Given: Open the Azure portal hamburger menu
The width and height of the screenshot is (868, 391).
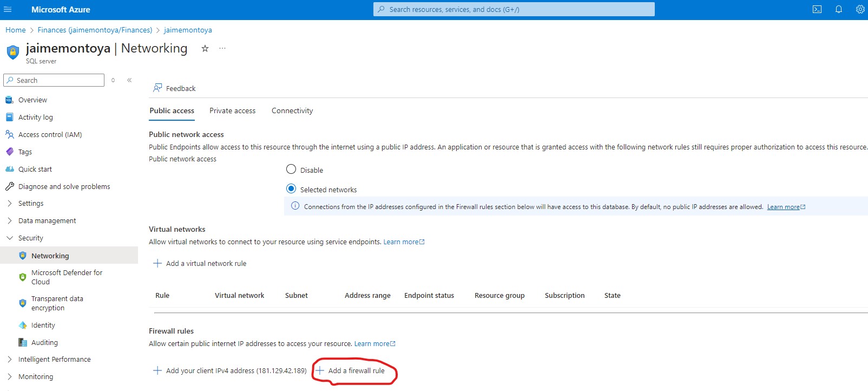Looking at the screenshot, I should (8, 9).
